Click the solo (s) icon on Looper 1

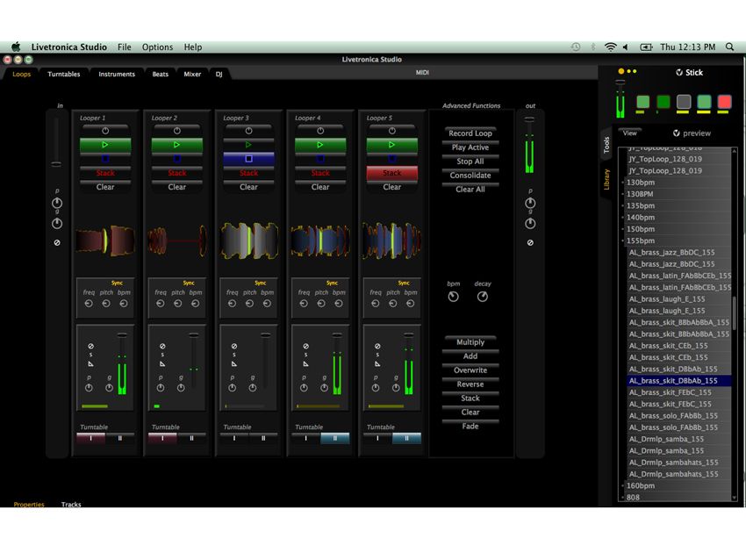coord(90,354)
